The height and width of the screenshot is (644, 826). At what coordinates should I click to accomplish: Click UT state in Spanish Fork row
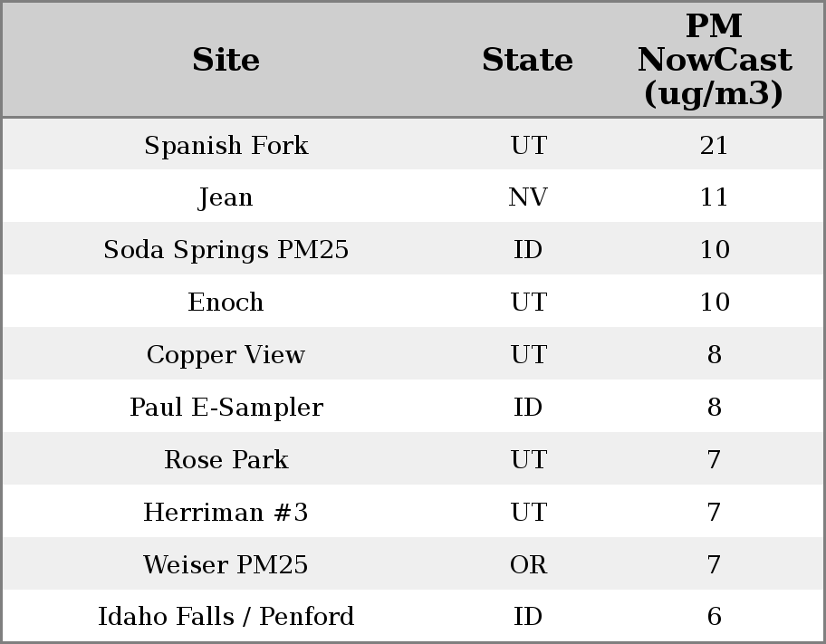coord(528,145)
